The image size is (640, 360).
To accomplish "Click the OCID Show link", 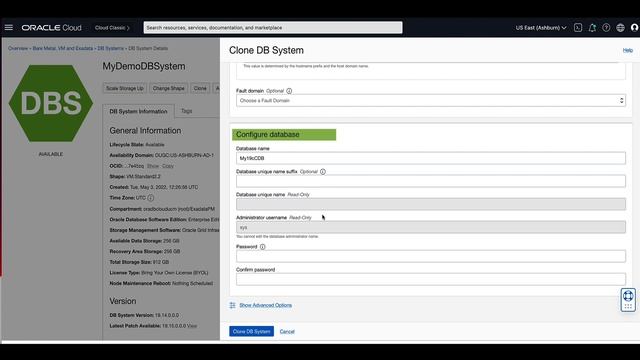I will [x=153, y=166].
